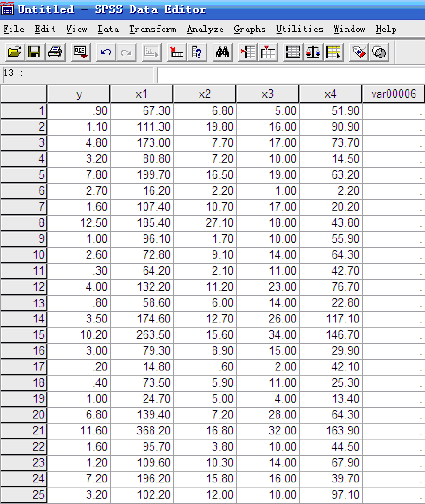
Task: Click the x1 cell containing 263.50
Action: coord(142,335)
